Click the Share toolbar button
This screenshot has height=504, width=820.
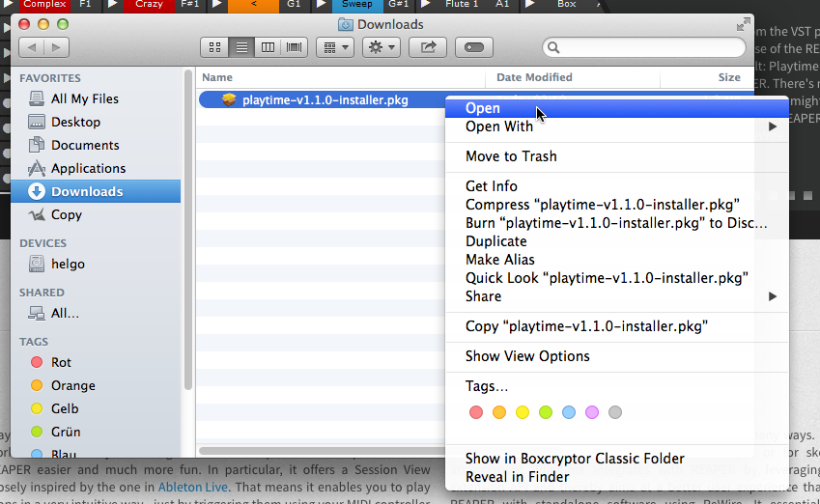[x=428, y=47]
